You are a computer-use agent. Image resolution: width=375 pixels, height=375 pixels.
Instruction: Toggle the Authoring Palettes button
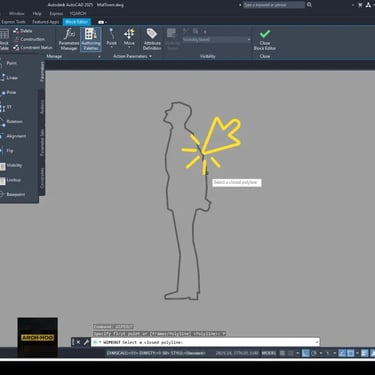point(91,39)
